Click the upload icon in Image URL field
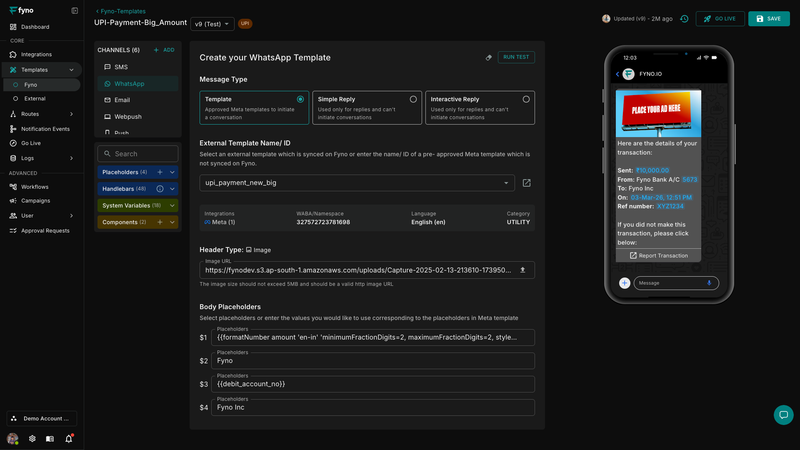This screenshot has height=450, width=800. pos(522,270)
